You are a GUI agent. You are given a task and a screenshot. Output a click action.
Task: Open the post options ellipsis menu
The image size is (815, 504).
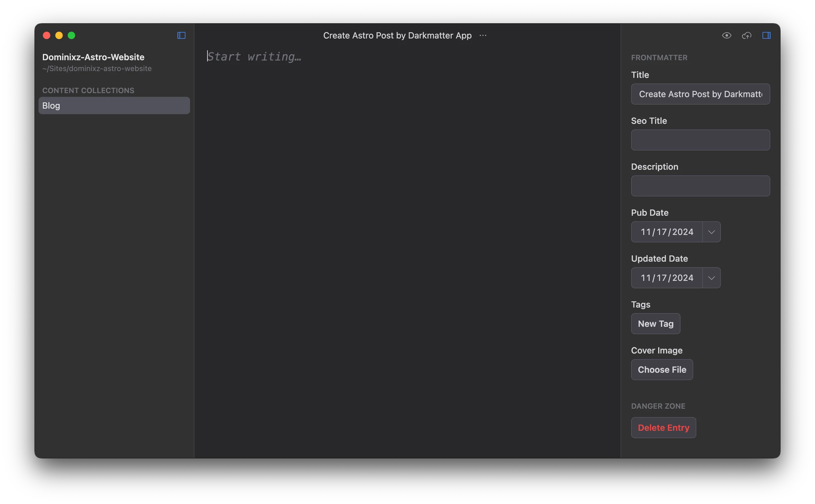point(482,36)
